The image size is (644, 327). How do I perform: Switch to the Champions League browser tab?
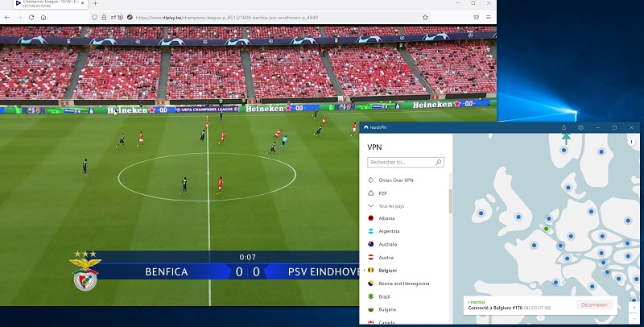coord(48,4)
